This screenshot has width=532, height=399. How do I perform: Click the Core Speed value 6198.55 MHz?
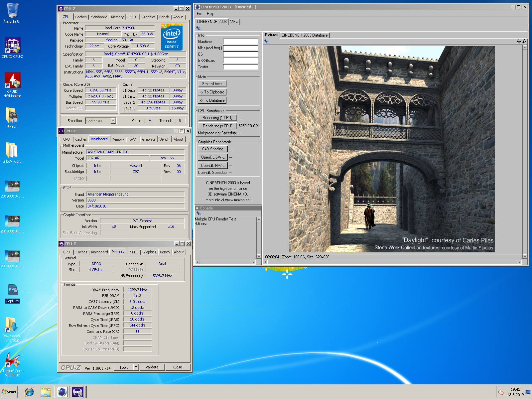[101, 90]
